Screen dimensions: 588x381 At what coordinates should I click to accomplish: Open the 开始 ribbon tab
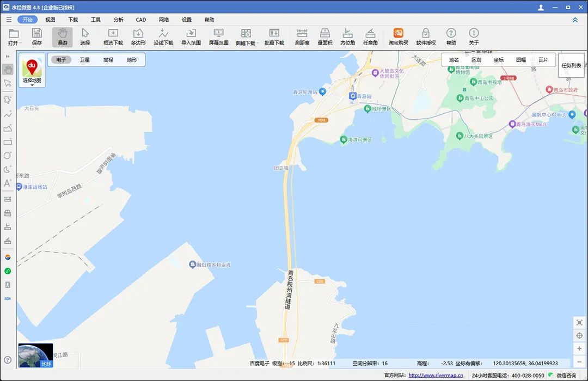(x=27, y=20)
